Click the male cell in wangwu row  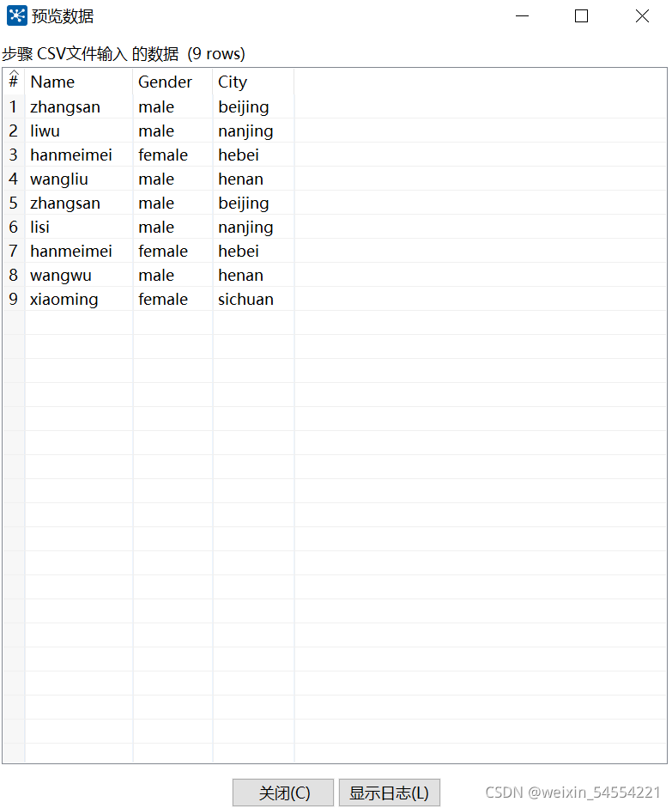click(173, 275)
